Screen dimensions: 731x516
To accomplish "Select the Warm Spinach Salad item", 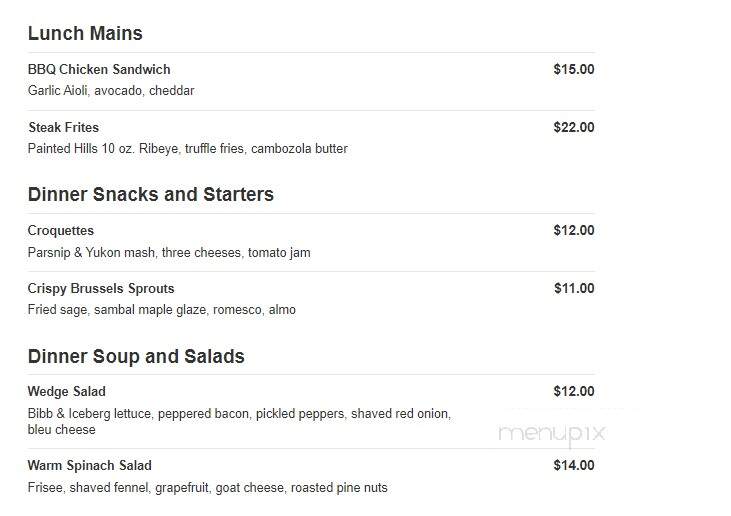I will pyautogui.click(x=90, y=466).
